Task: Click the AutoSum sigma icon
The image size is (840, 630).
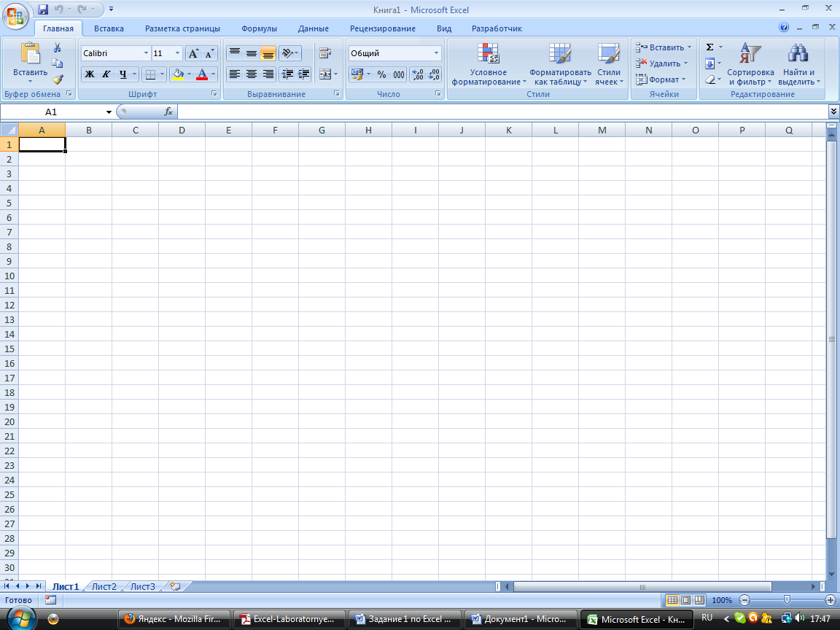Action: tap(709, 47)
